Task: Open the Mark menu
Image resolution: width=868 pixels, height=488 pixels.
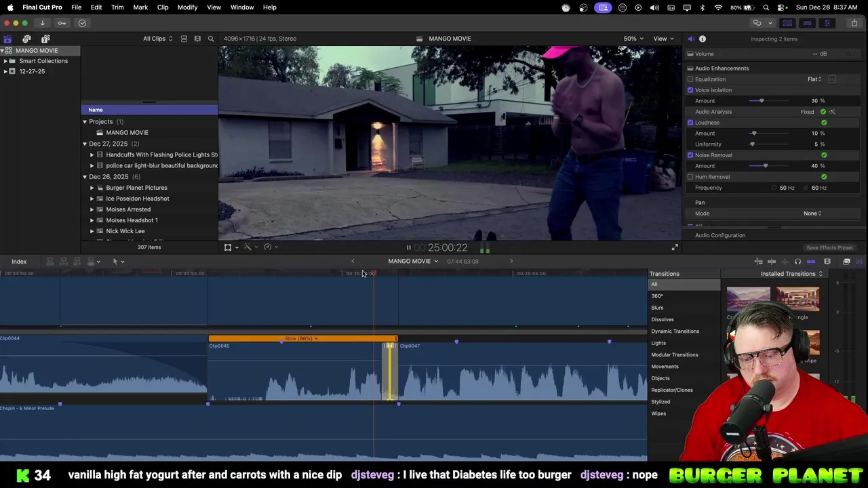Action: point(140,7)
